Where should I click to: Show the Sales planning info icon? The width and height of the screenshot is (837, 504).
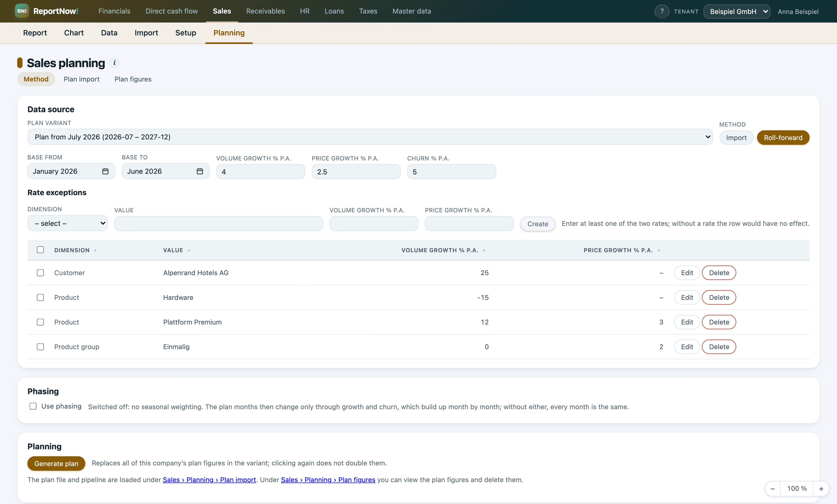(114, 63)
